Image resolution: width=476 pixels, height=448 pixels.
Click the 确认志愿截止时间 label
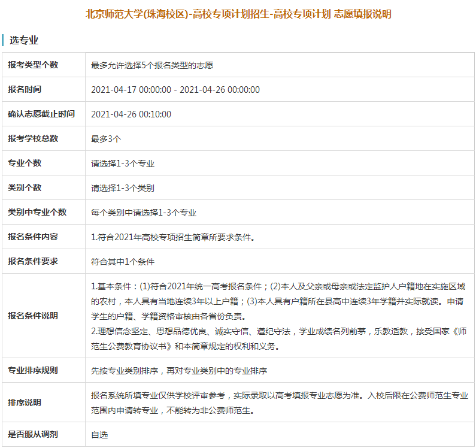41,114
